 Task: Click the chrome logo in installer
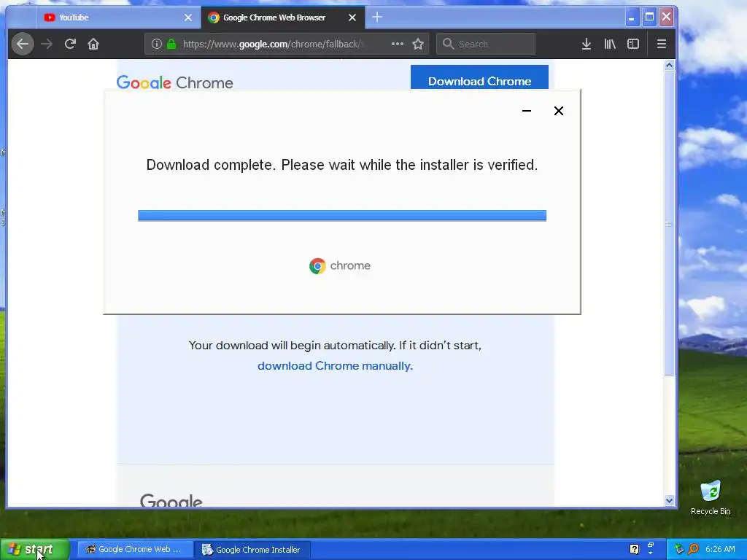(340, 265)
